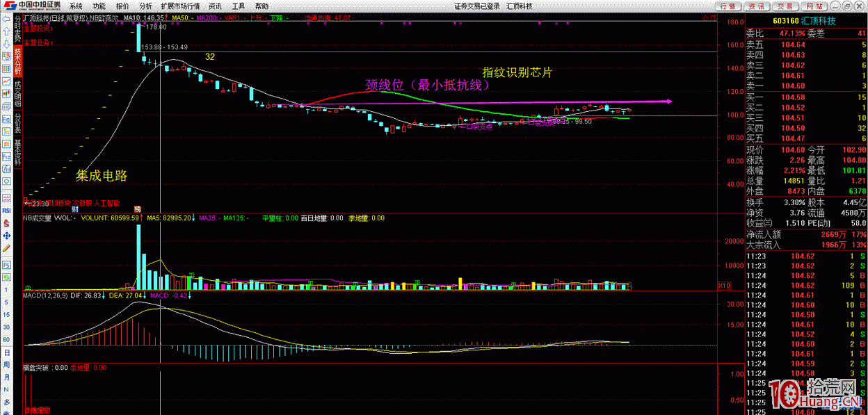
Task: Open the 功能 menu
Action: click(x=99, y=5)
